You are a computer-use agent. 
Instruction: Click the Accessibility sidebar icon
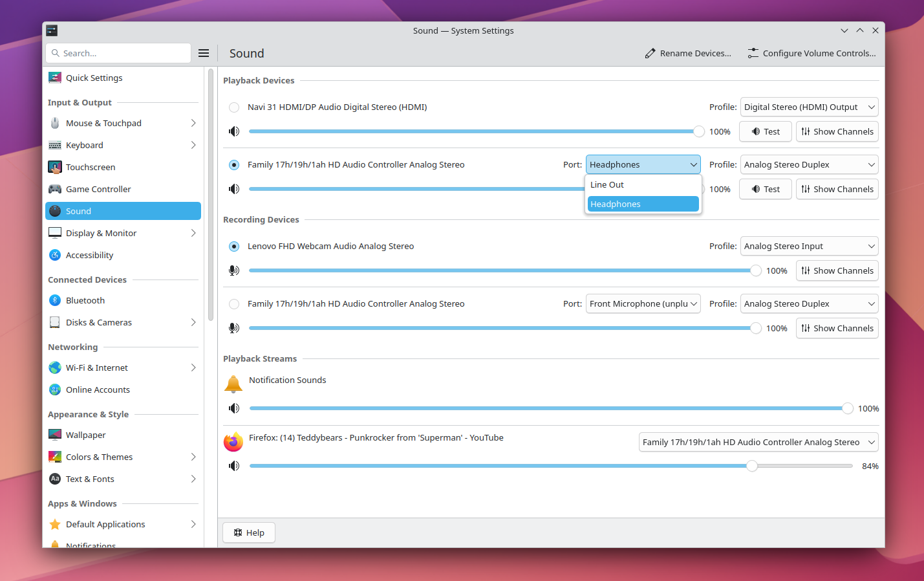55,255
